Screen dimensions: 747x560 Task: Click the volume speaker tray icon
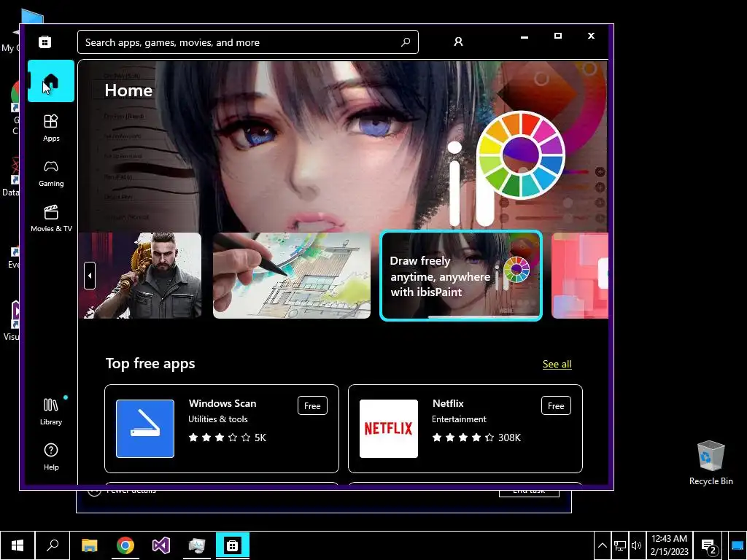click(636, 545)
